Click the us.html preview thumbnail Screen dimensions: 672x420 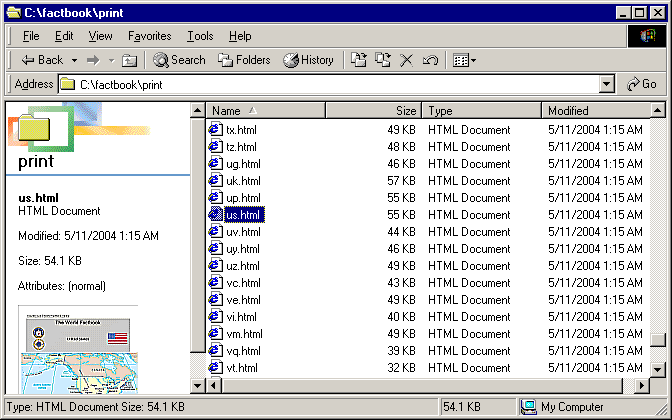tap(78, 349)
